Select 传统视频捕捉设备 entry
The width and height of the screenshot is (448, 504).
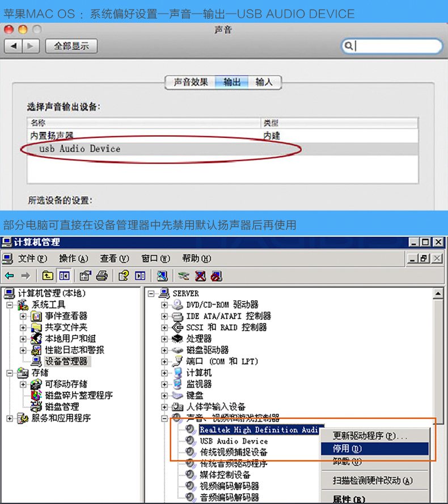coord(234,452)
